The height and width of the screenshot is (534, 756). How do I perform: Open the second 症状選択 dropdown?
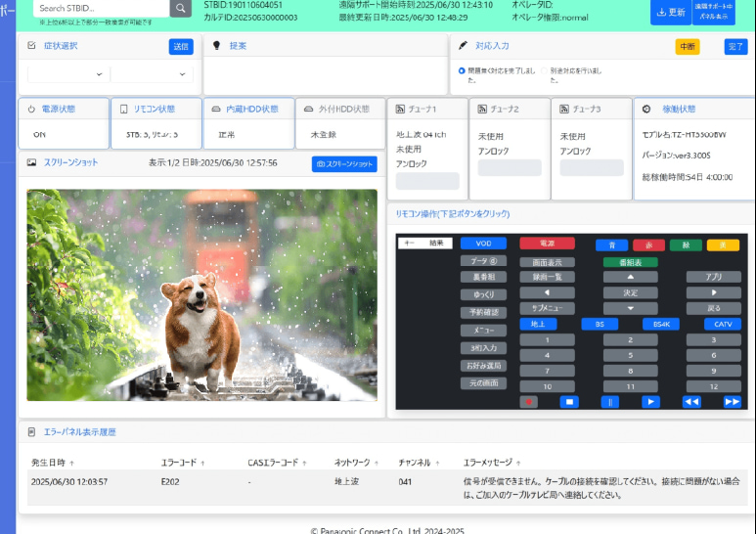click(151, 74)
